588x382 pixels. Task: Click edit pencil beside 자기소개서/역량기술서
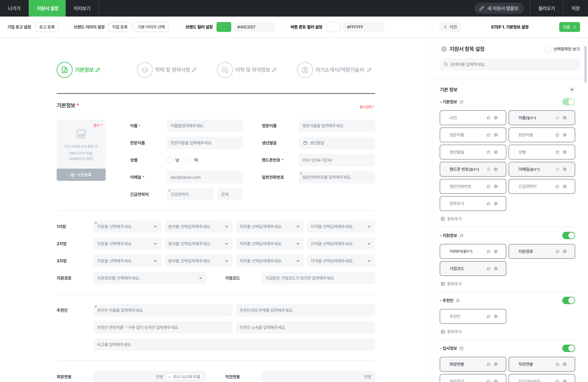[369, 70]
